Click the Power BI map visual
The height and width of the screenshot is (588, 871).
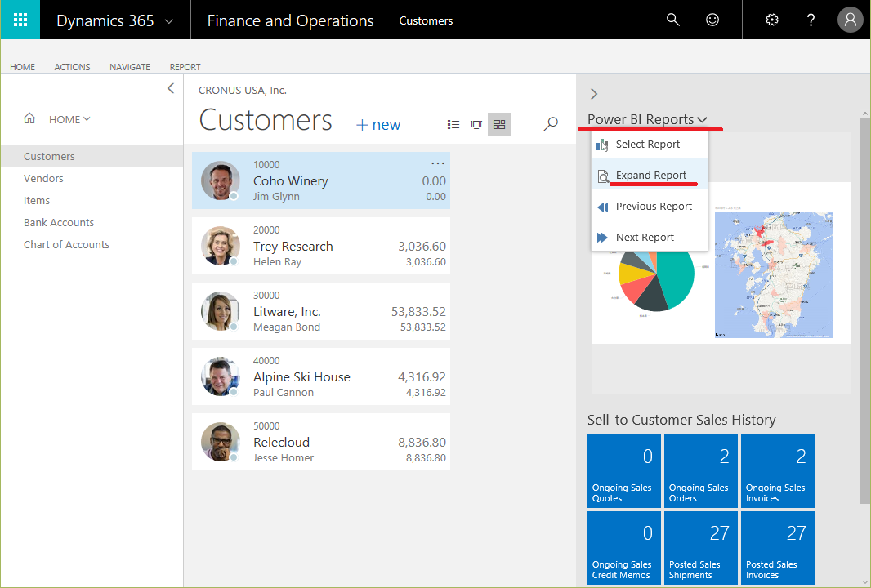point(774,274)
